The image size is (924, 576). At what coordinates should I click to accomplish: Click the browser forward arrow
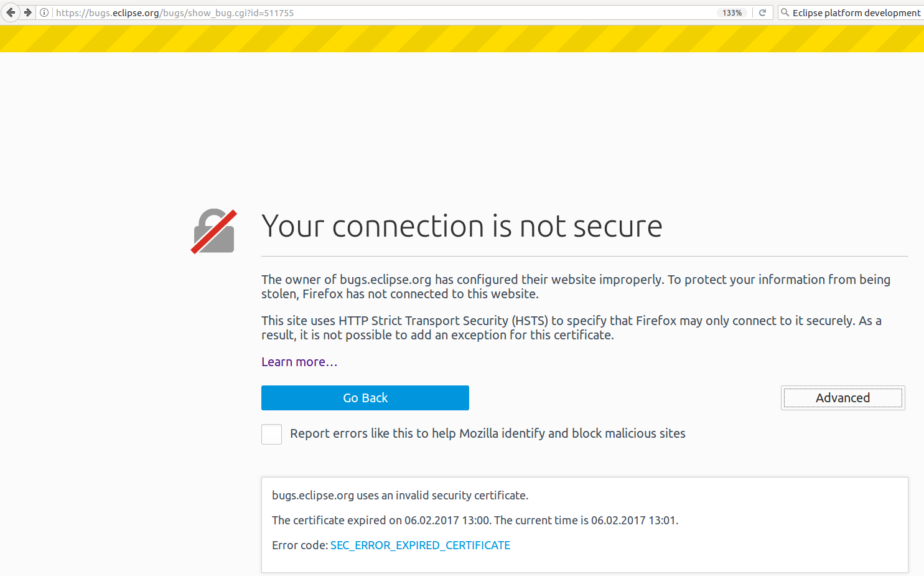point(28,12)
